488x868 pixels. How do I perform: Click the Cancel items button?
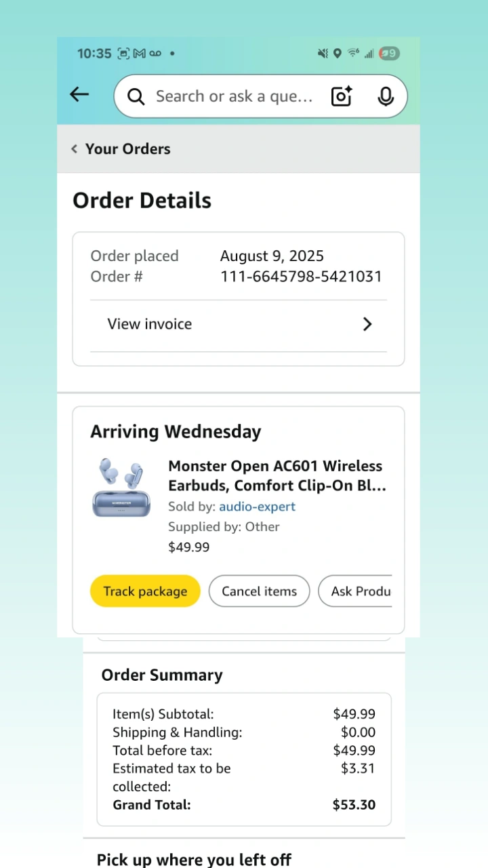pyautogui.click(x=260, y=591)
